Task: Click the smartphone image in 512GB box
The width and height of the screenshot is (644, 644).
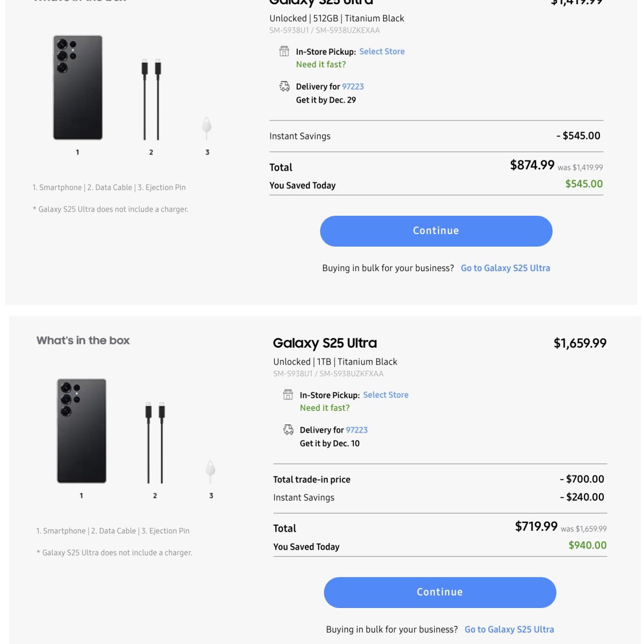Action: (78, 87)
